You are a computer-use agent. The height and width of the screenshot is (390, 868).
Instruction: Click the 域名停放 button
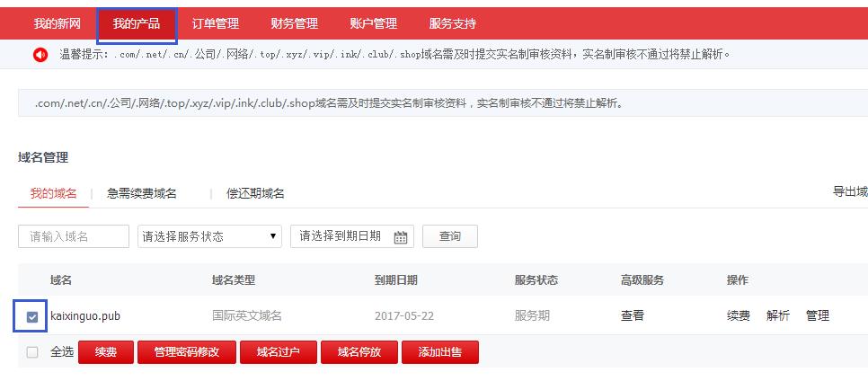[359, 352]
